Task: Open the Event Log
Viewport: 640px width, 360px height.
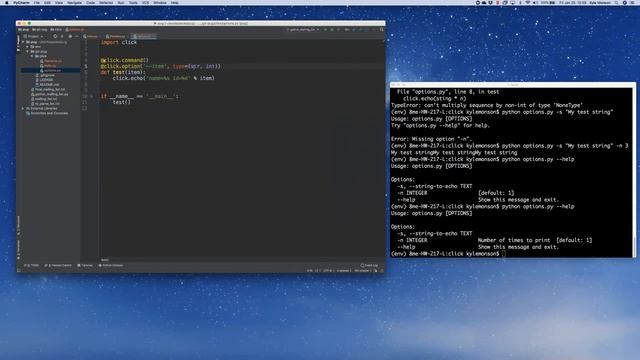Action: click(x=369, y=265)
